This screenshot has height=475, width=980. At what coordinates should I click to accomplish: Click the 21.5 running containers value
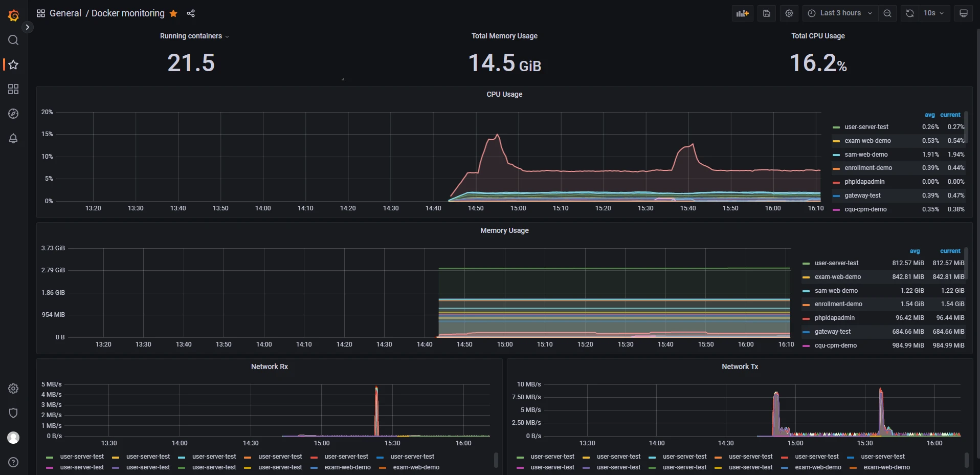[191, 63]
